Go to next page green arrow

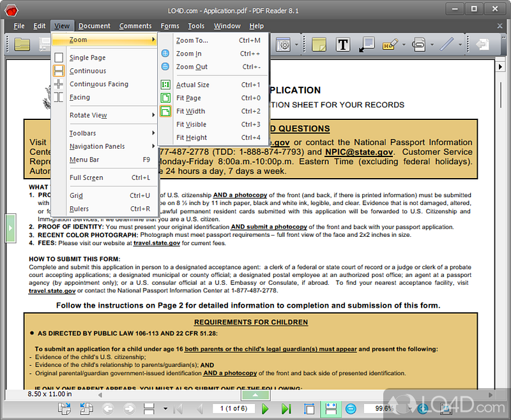click(x=265, y=409)
